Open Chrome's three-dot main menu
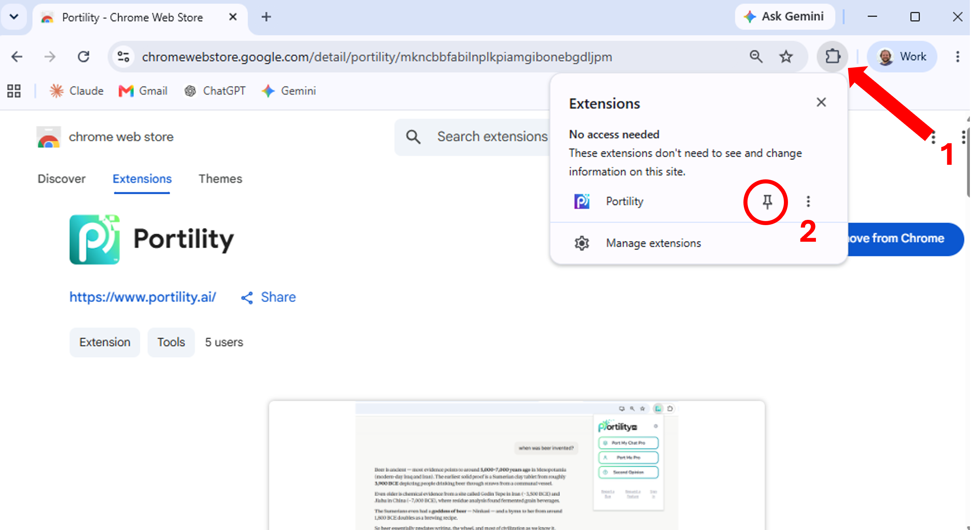 (957, 57)
